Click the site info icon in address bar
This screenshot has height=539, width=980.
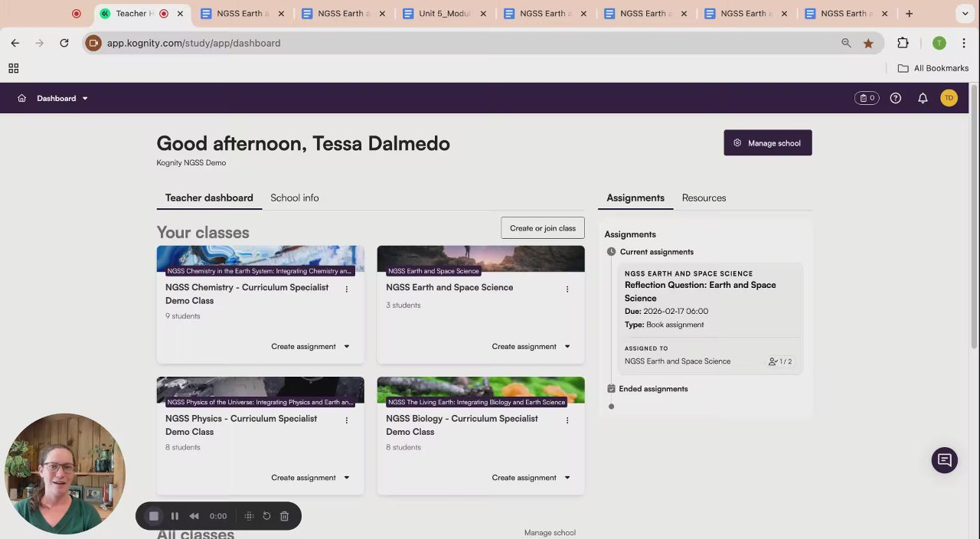coord(93,43)
